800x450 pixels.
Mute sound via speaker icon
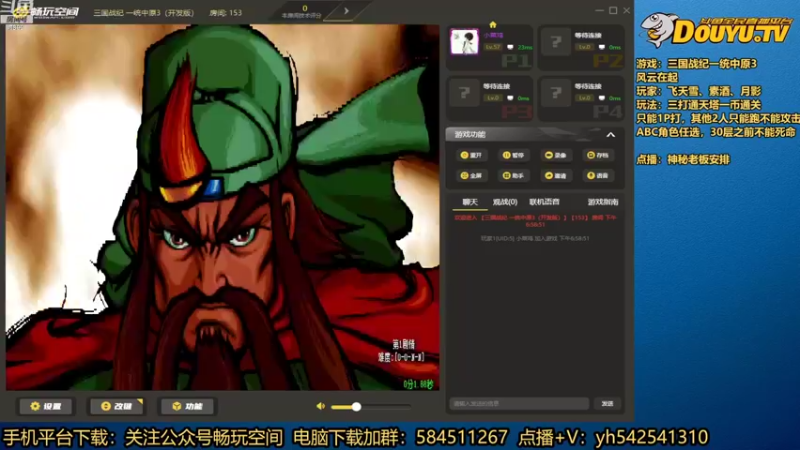320,406
